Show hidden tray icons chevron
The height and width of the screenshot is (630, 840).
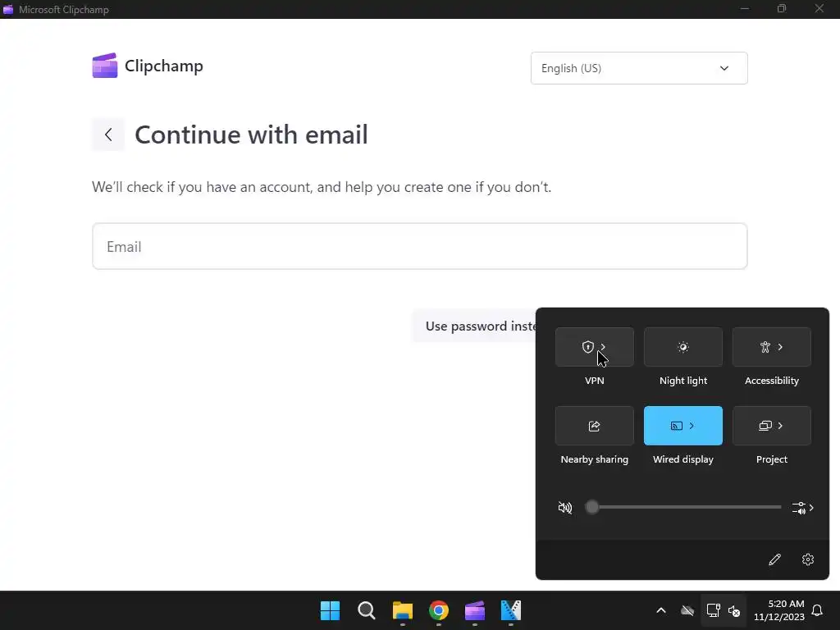pyautogui.click(x=661, y=610)
